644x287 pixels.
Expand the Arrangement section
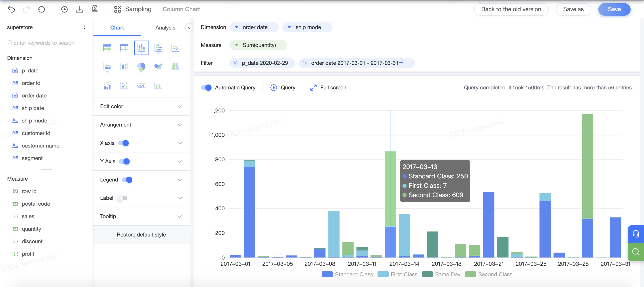141,125
